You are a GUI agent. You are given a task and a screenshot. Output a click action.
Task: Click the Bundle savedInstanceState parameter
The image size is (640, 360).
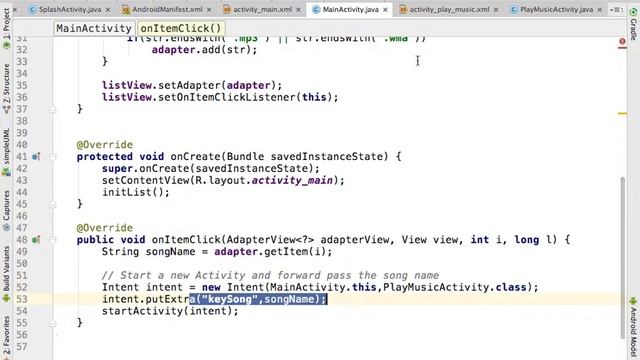[x=304, y=156]
